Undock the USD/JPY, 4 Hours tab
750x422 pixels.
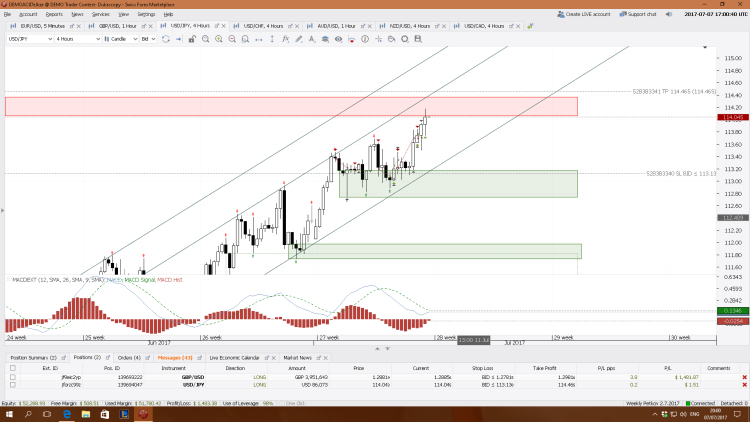[217, 26]
